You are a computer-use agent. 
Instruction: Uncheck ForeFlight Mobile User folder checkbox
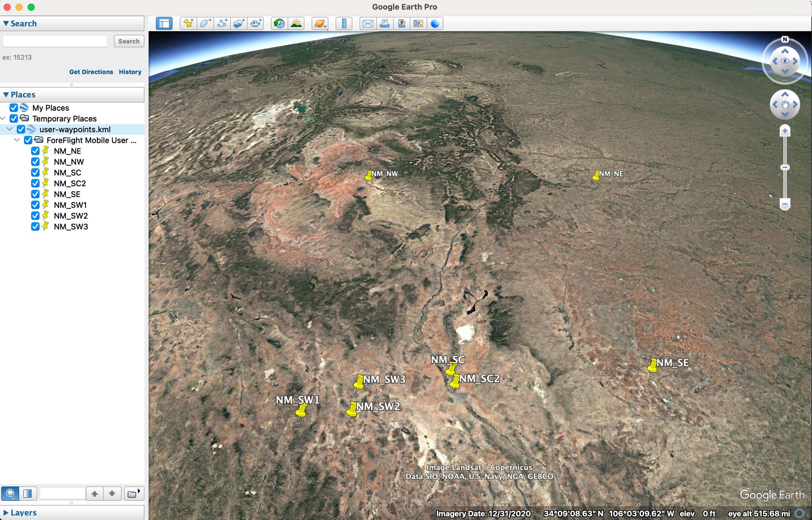28,140
